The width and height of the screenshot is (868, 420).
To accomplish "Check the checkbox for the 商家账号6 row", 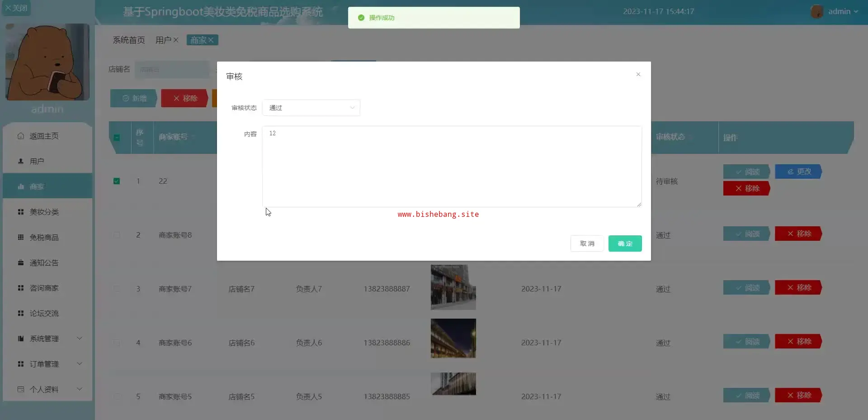I will [117, 343].
